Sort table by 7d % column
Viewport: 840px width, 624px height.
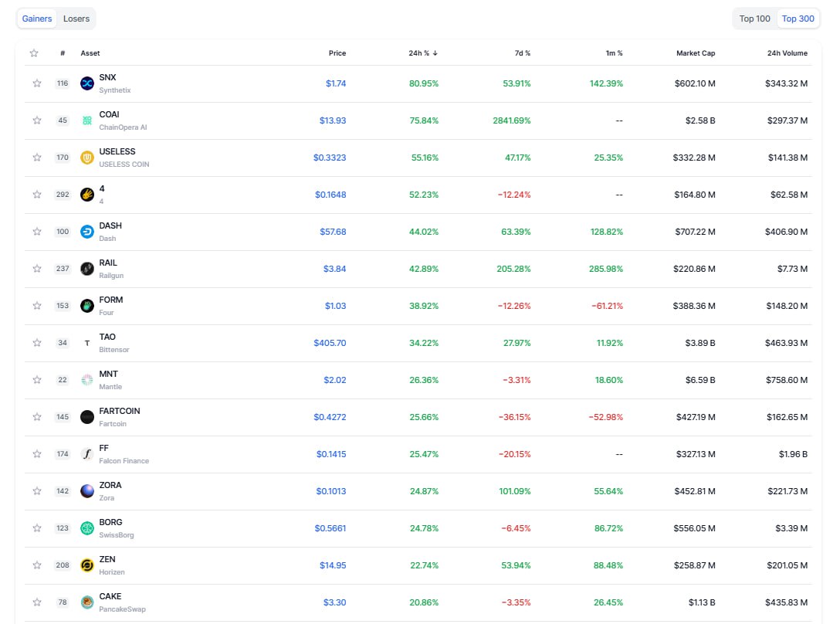(522, 53)
